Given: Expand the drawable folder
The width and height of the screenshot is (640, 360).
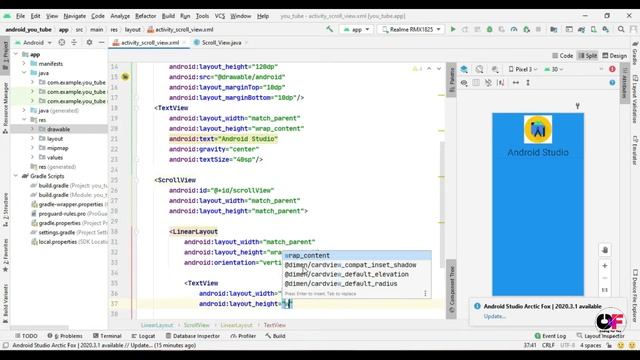Looking at the screenshot, I should pos(33,129).
